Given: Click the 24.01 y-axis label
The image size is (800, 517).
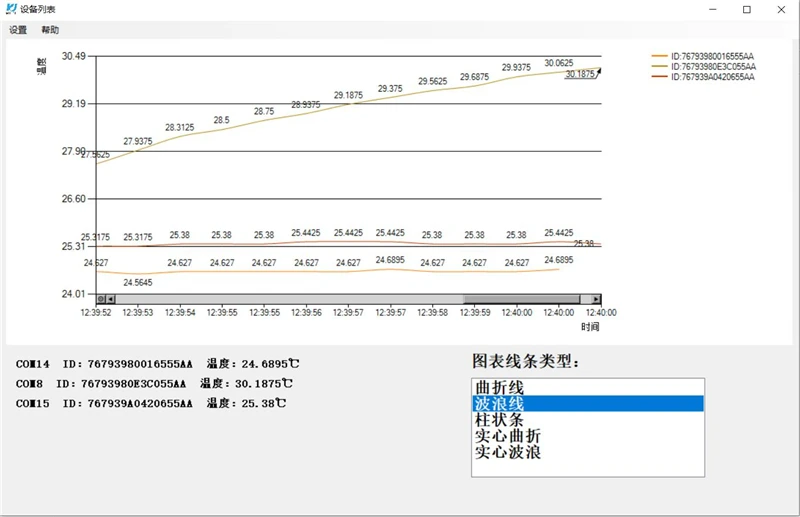Looking at the screenshot, I should [73, 294].
